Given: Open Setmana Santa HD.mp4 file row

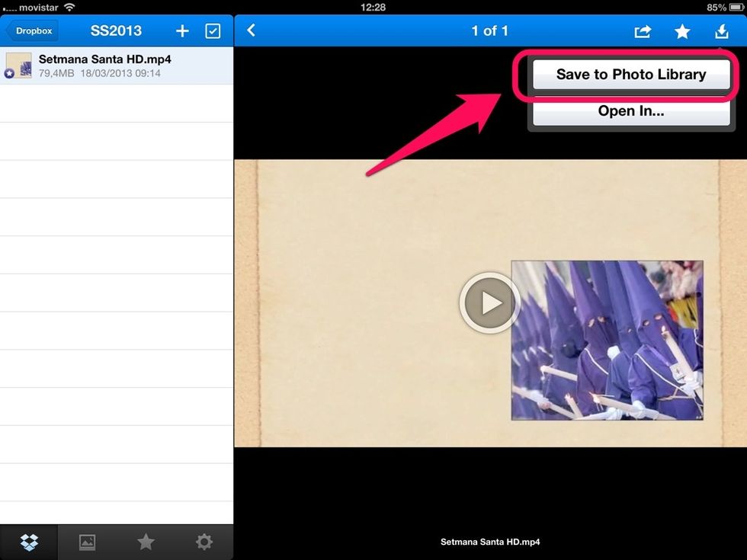Looking at the screenshot, I should click(116, 66).
